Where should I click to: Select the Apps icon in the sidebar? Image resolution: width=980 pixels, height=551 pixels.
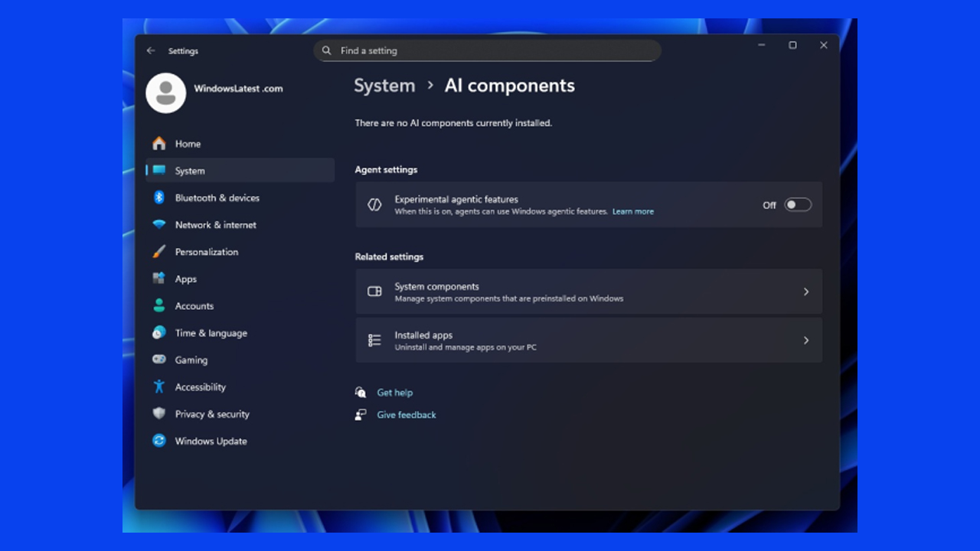[159, 279]
